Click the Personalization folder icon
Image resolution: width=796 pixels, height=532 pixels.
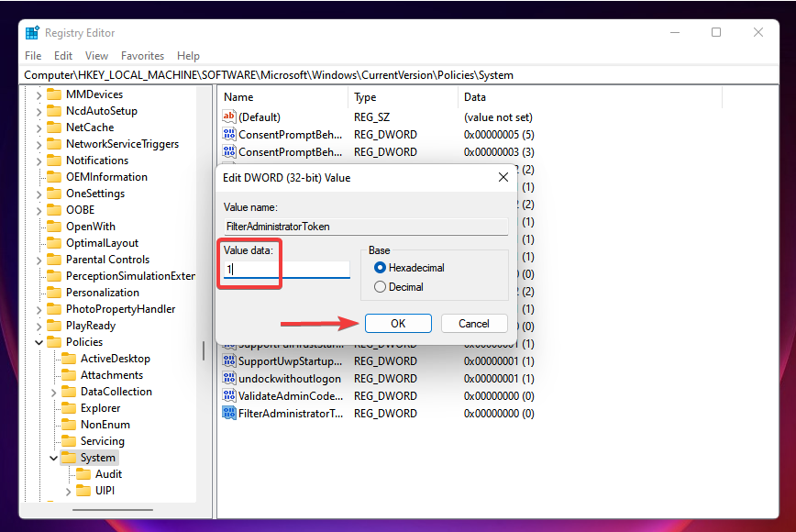click(x=54, y=293)
